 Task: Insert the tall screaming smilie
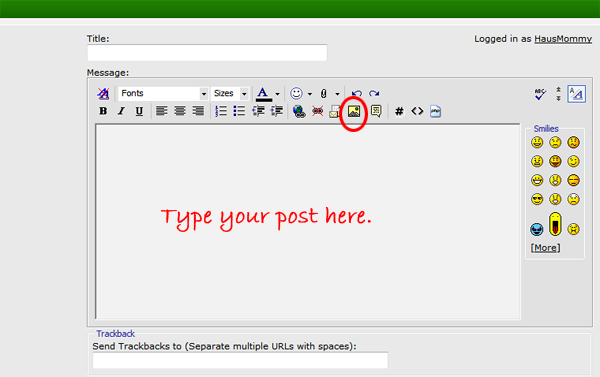click(x=555, y=224)
